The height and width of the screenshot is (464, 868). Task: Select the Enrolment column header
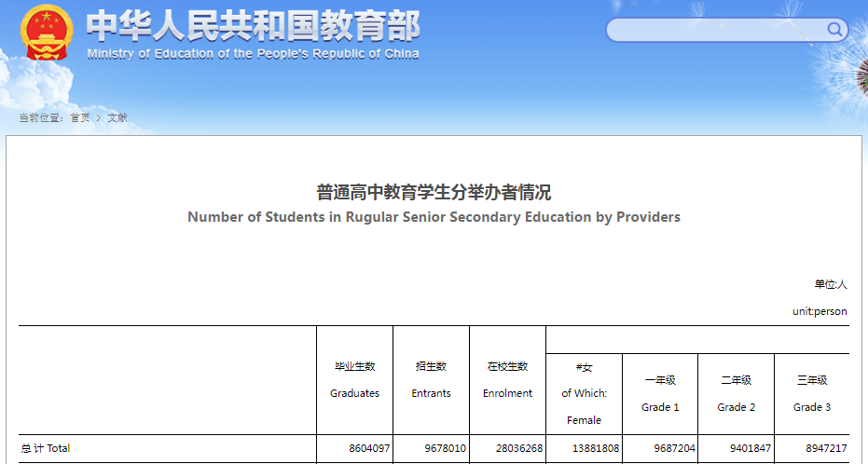coord(507,380)
